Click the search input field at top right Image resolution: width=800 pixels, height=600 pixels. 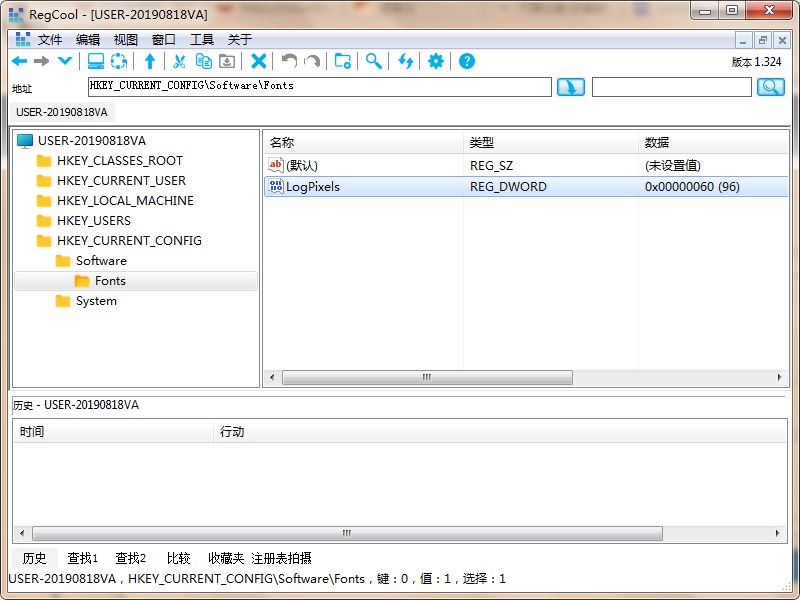click(671, 87)
